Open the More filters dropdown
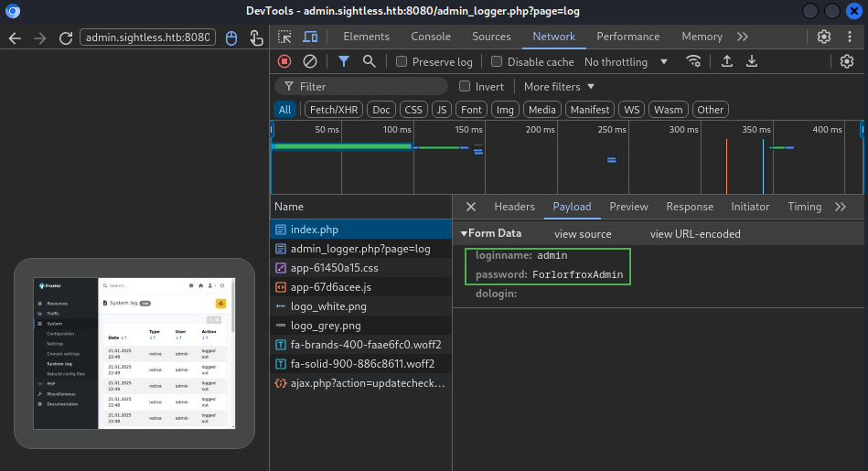Screen dimensions: 868x471 (559, 86)
